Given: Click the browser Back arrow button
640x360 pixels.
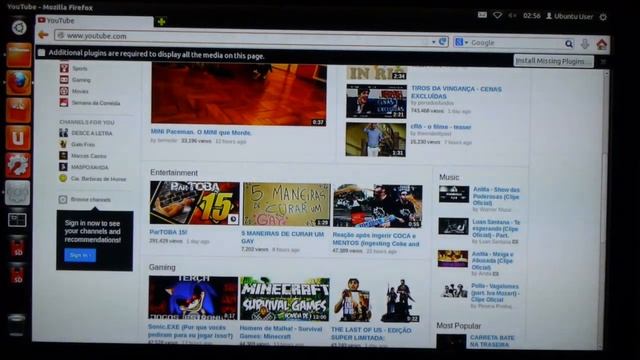Looking at the screenshot, I should (43, 35).
